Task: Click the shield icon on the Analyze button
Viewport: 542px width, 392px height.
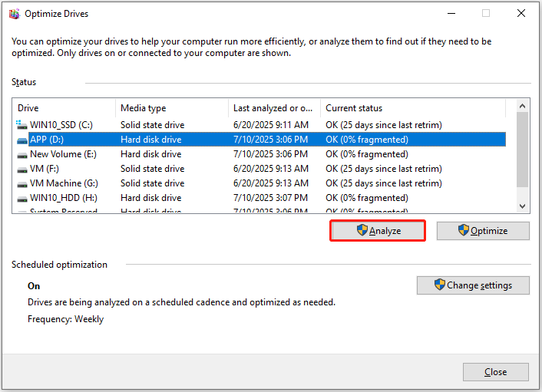Action: (362, 230)
